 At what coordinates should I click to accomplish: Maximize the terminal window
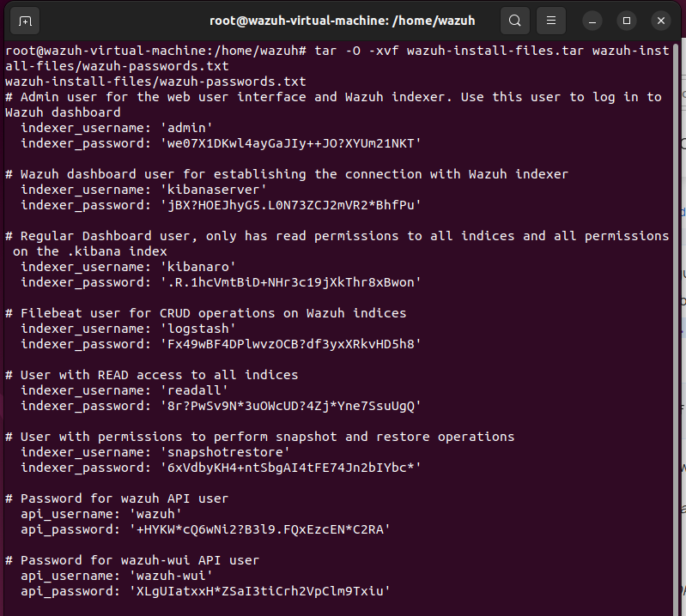point(627,21)
